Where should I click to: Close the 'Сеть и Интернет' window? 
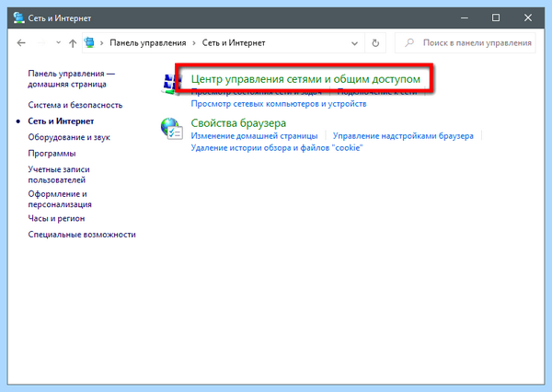coord(528,17)
